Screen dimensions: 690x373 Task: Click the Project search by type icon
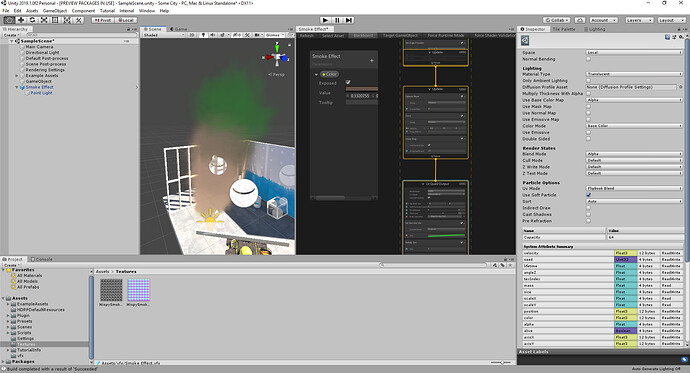pyautogui.click(x=495, y=265)
